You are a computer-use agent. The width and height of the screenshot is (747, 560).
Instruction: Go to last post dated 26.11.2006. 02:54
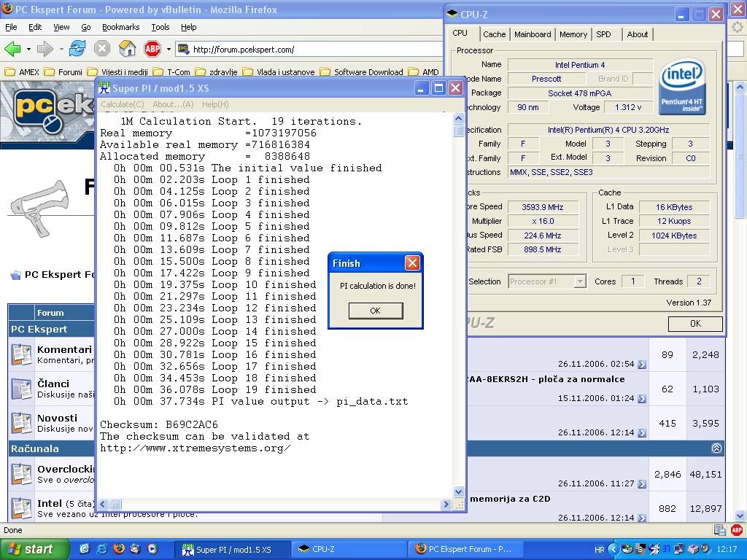[642, 365]
